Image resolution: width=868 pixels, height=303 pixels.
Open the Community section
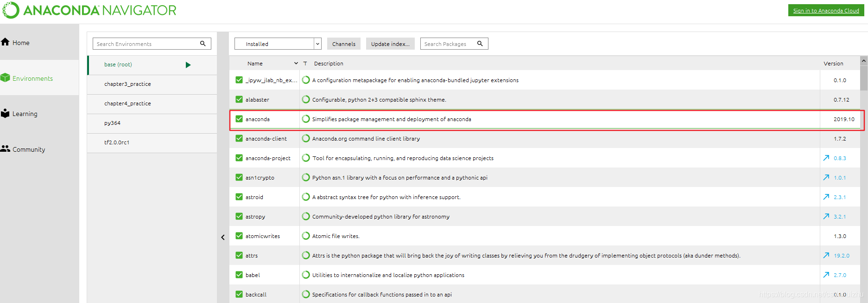[39, 149]
